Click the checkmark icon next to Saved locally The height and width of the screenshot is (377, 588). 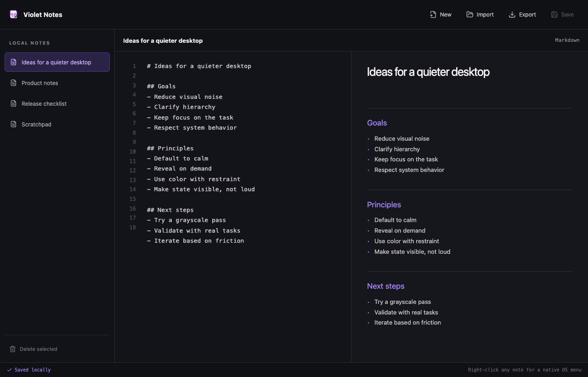click(9, 370)
